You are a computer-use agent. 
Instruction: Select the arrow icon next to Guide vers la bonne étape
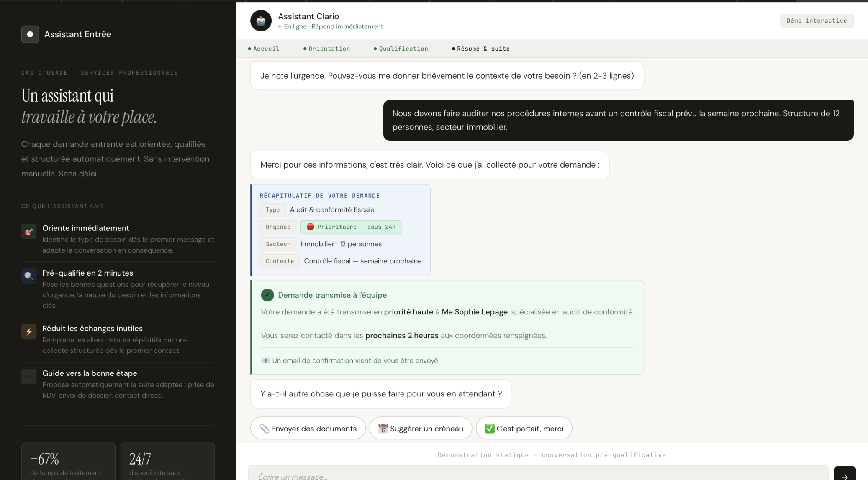(28, 376)
